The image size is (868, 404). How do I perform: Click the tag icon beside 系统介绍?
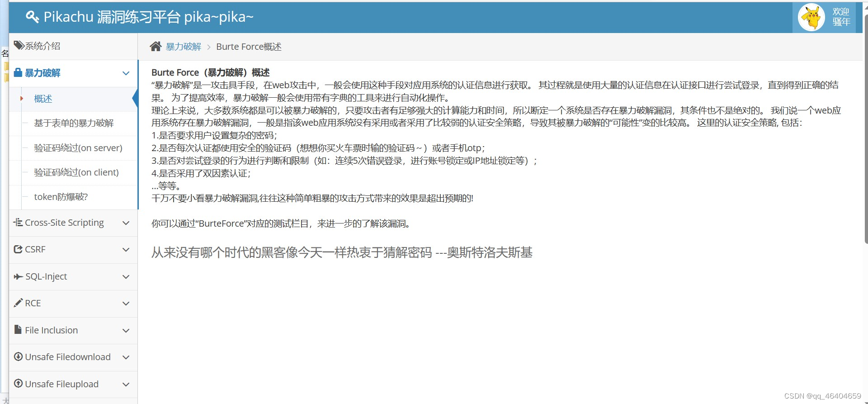[19, 45]
